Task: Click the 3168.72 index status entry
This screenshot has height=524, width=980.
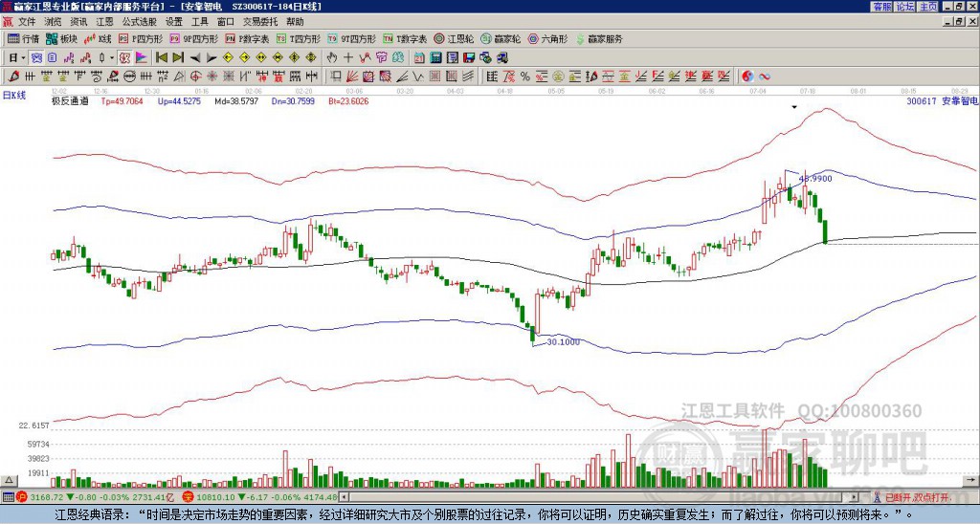Action: (x=95, y=497)
